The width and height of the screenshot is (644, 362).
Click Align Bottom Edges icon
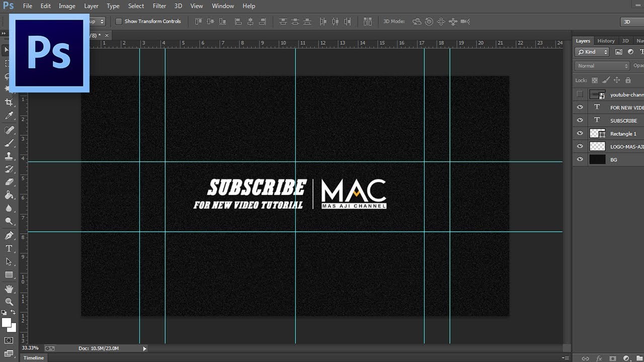point(222,21)
